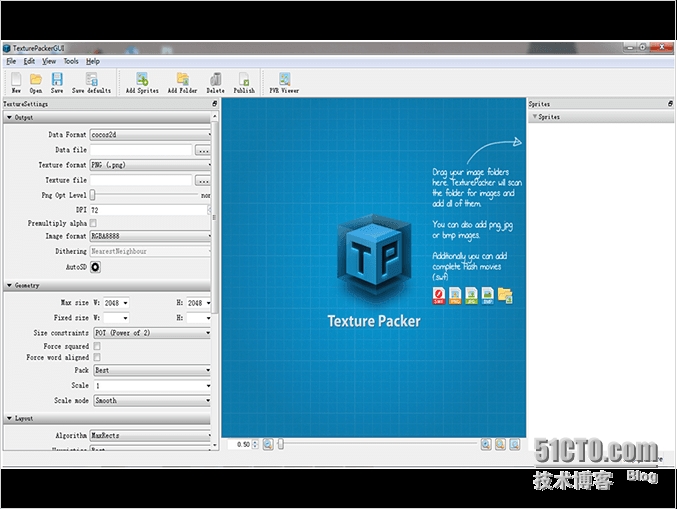Browse for Texture file with ... button
This screenshot has height=509, width=677.
203,180
